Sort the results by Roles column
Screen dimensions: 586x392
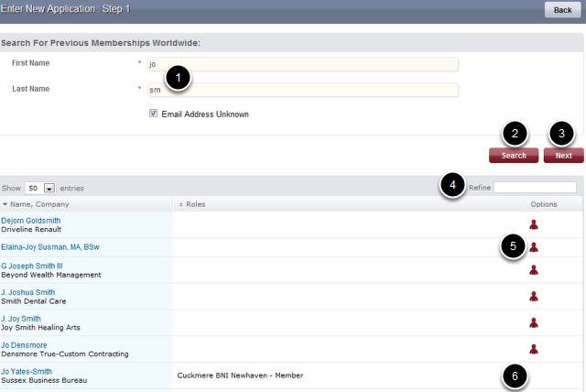click(x=192, y=204)
